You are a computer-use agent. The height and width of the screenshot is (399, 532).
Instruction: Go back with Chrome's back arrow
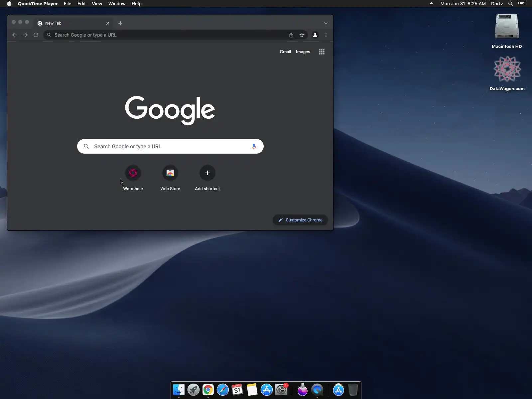(x=15, y=35)
